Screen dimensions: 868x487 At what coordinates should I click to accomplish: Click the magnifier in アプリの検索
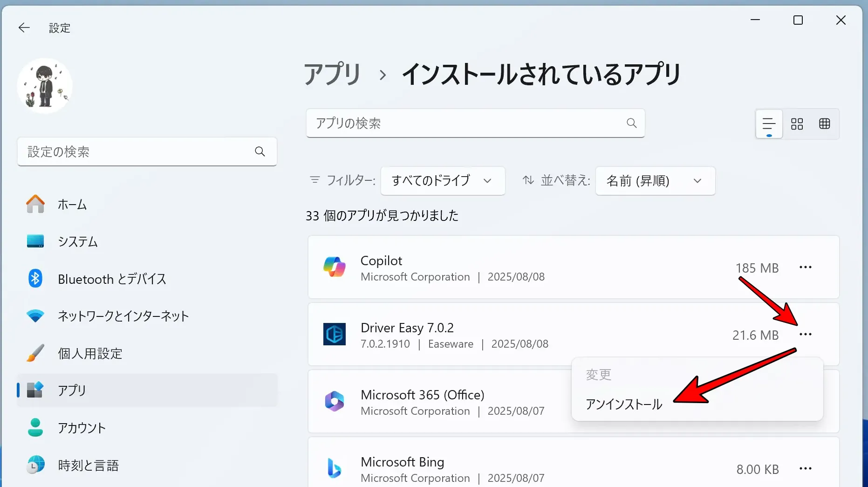632,123
